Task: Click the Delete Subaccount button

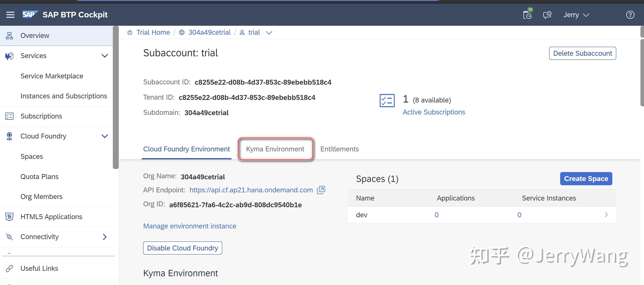Action: [583, 53]
